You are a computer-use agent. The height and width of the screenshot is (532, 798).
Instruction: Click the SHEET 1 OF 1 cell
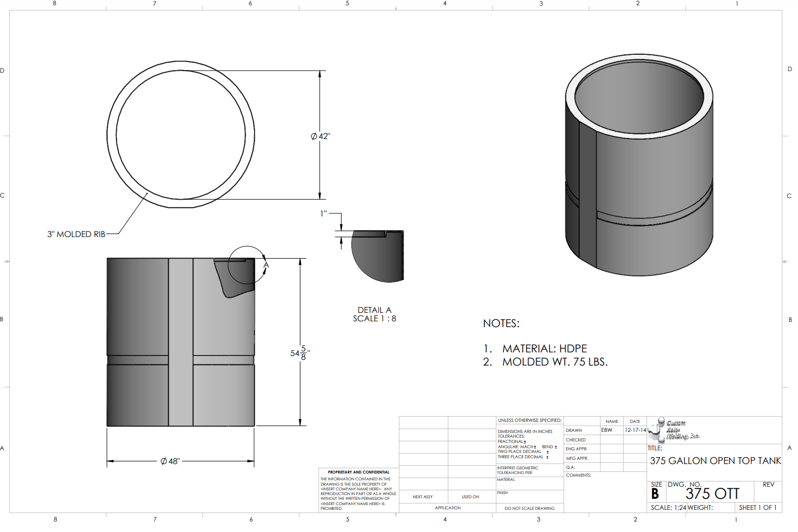click(757, 508)
